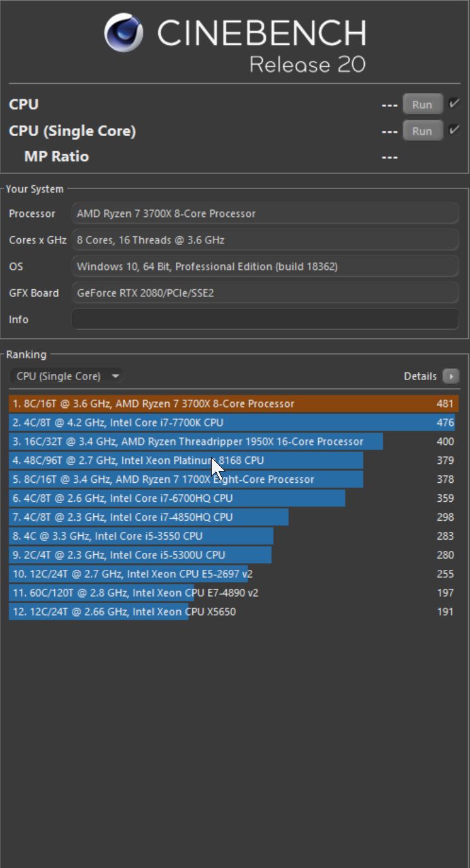The image size is (470, 868).
Task: Toggle the CPU (Single Core) test checkbox
Action: [x=454, y=130]
